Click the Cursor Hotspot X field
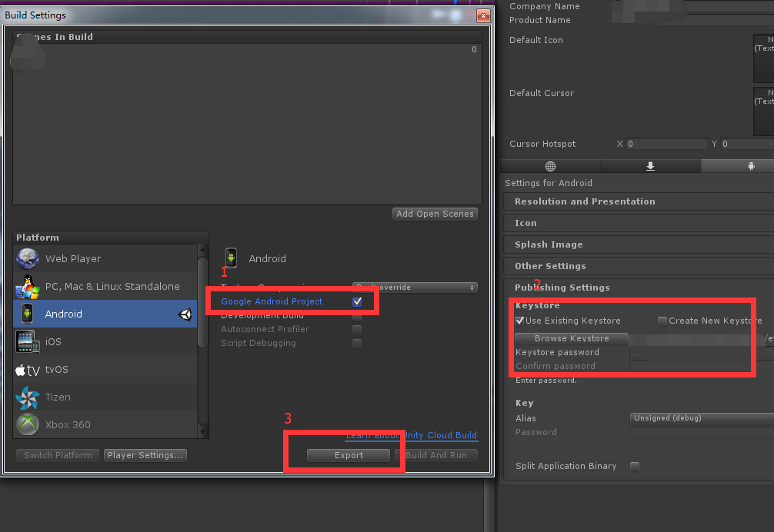 click(x=667, y=144)
